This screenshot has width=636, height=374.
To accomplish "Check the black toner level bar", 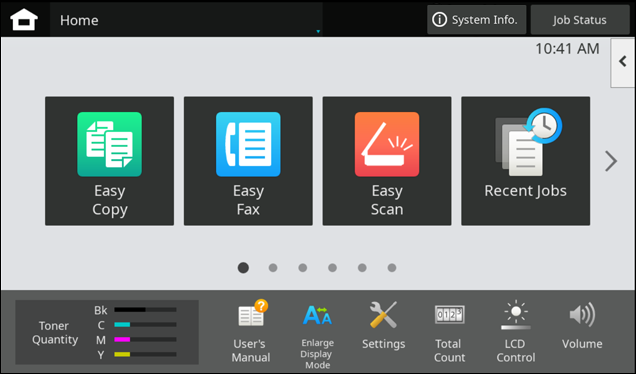I will pyautogui.click(x=145, y=310).
